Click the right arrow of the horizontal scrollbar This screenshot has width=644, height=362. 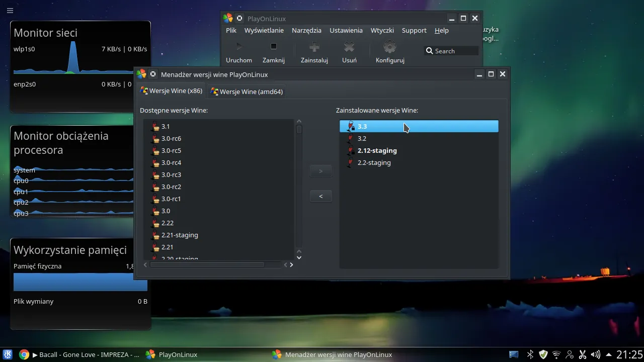(x=291, y=264)
